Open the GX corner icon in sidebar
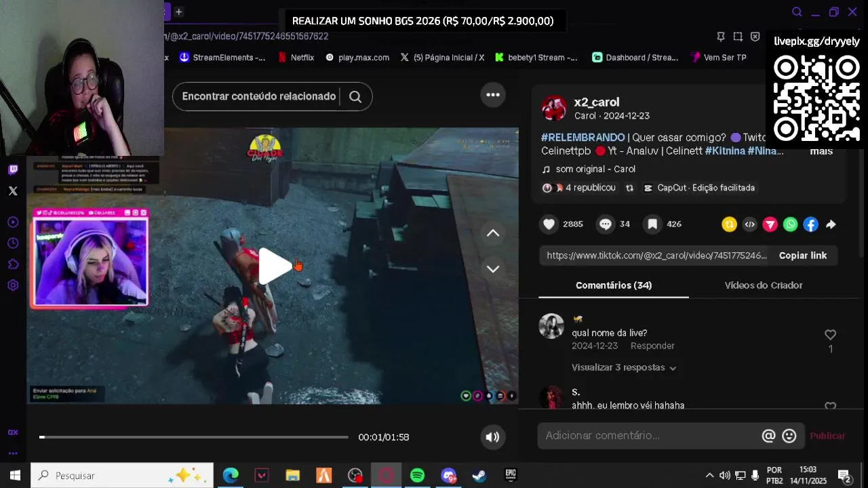Image resolution: width=868 pixels, height=488 pixels. [13, 432]
